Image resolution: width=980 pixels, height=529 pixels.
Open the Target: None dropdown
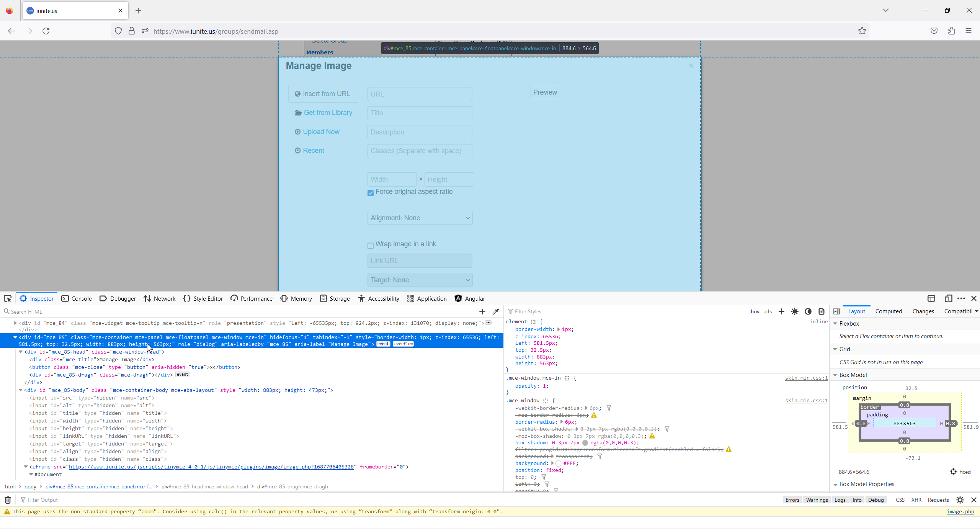pos(420,280)
